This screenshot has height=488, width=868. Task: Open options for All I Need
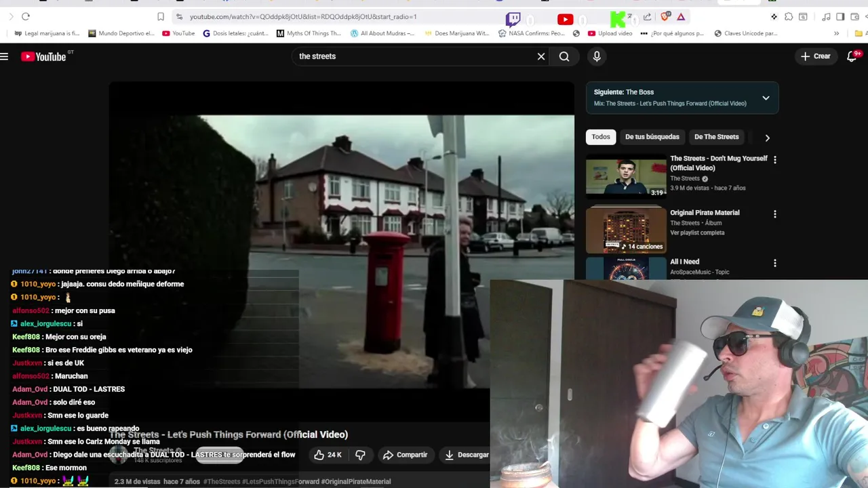(775, 263)
